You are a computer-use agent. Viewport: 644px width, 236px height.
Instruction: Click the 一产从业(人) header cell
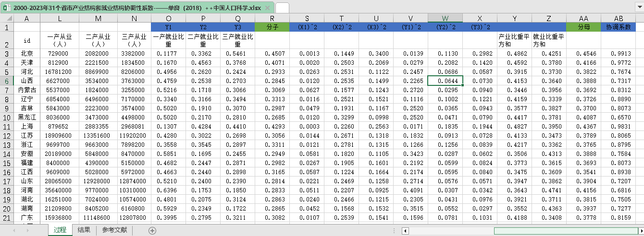click(60, 41)
